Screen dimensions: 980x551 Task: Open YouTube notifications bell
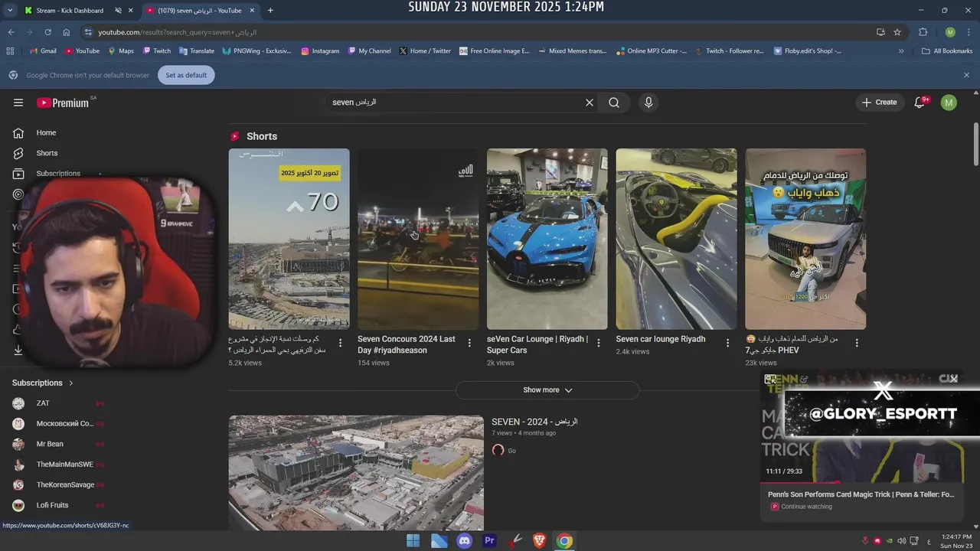(920, 103)
